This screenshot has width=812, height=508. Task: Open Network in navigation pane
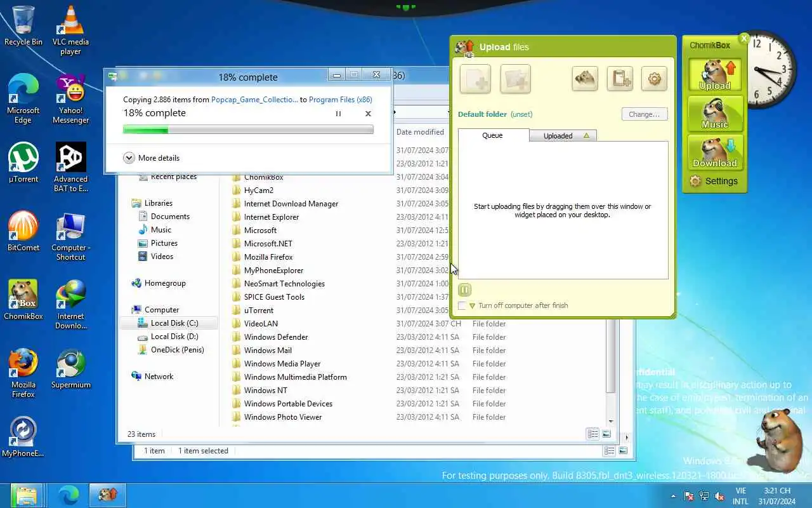click(x=152, y=377)
